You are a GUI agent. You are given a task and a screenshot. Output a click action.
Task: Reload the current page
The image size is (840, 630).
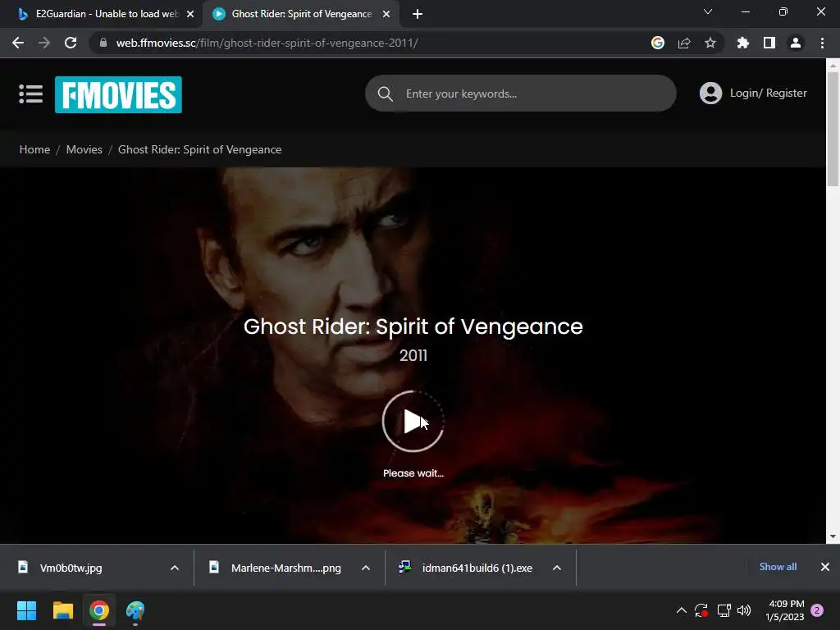(x=71, y=43)
